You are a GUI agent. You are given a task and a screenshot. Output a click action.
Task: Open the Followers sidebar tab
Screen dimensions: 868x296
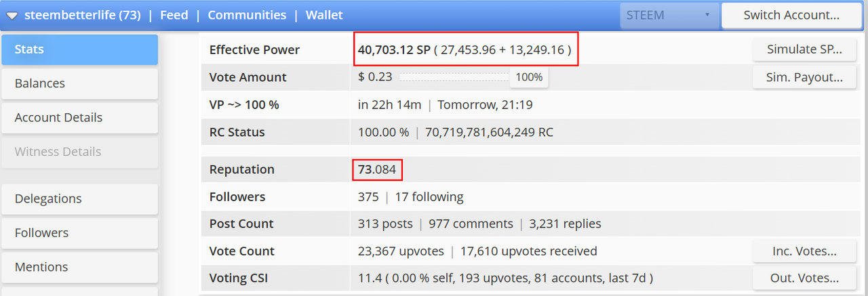(x=79, y=232)
